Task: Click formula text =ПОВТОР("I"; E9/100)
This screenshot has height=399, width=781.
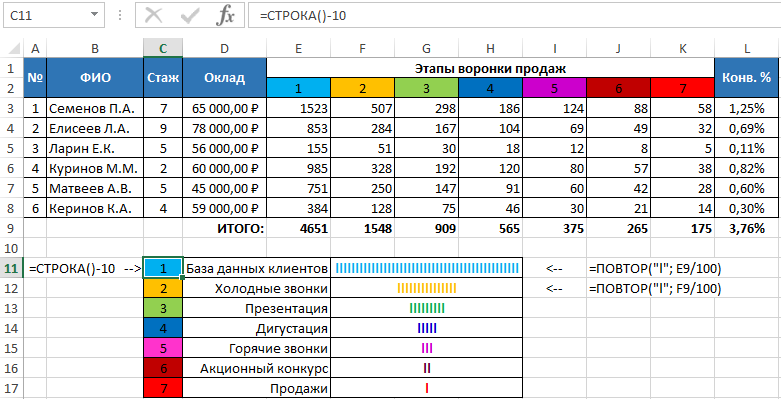Action: 655,269
